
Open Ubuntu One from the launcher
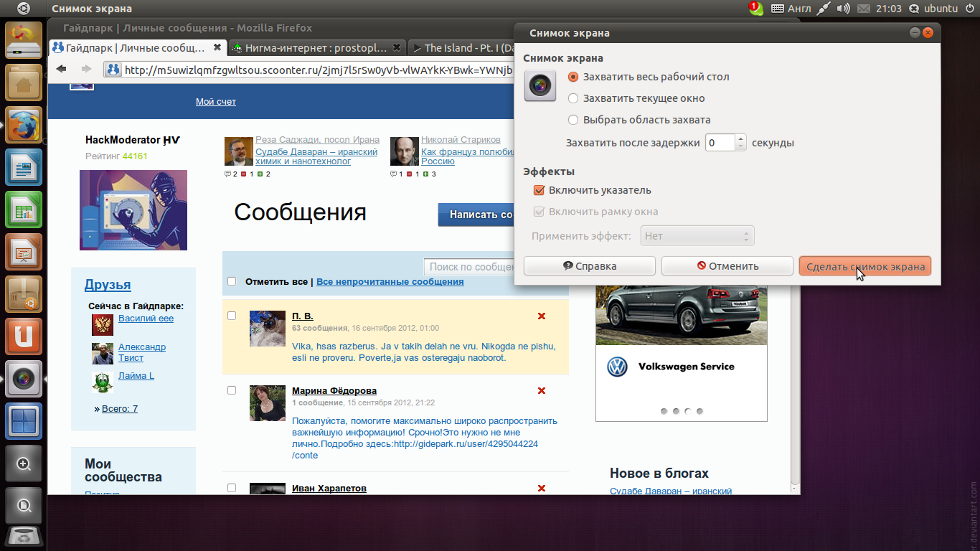point(24,336)
